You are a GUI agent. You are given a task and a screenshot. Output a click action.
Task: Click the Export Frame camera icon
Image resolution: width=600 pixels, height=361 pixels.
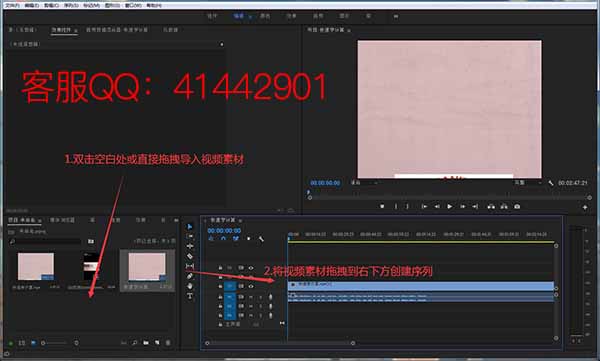(517, 206)
